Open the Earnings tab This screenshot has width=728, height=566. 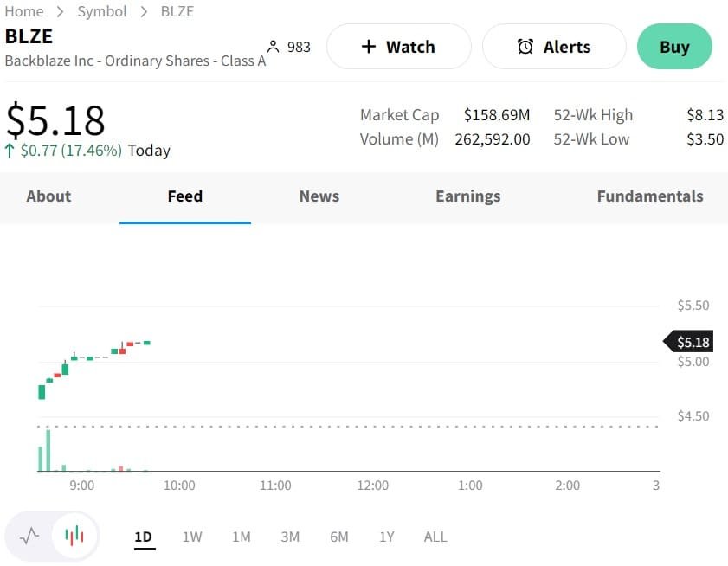[x=467, y=196]
